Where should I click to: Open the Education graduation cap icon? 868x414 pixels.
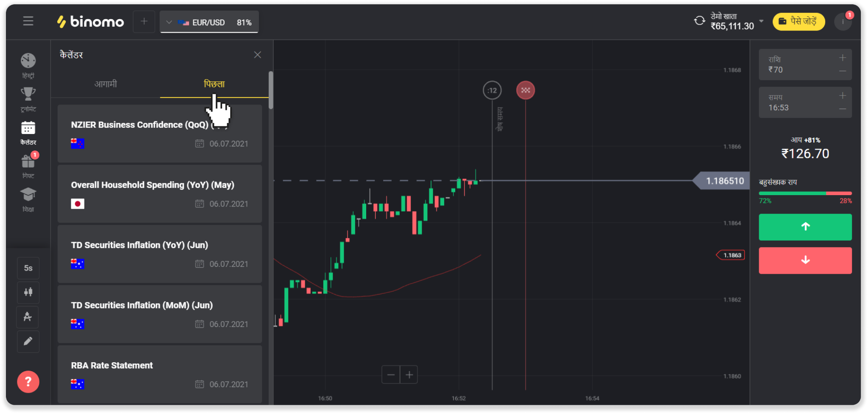point(28,195)
